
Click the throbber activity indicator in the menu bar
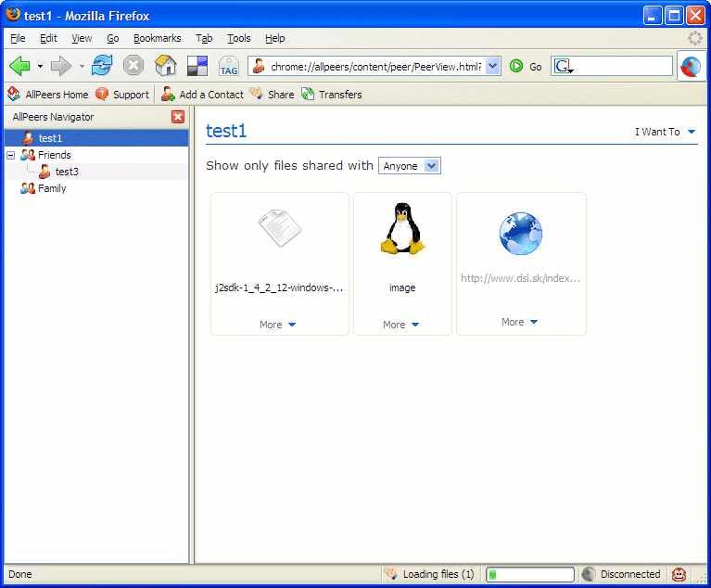tap(695, 38)
